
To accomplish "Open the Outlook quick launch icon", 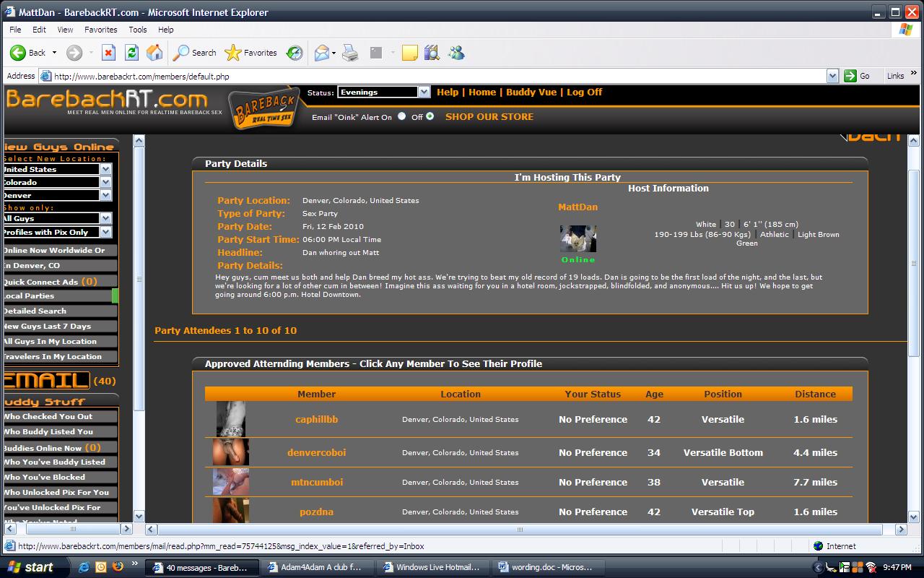I will coord(101,567).
